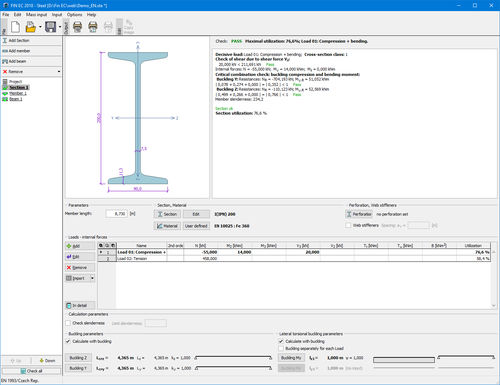Click the User defined material button

196,226
